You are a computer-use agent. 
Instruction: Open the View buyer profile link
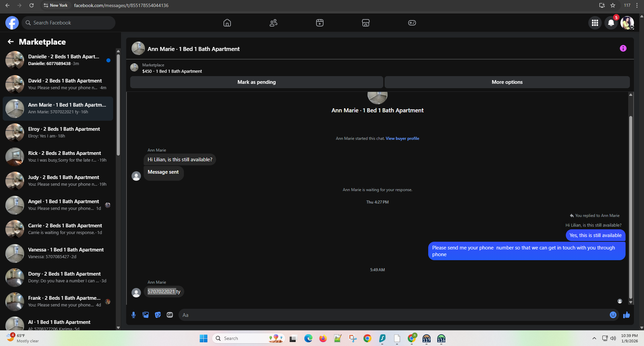(402, 138)
